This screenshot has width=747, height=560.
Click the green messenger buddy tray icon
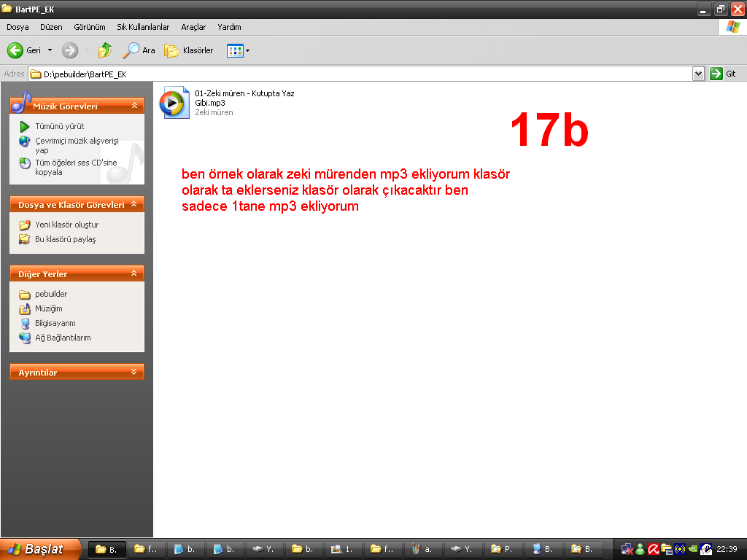(x=640, y=549)
